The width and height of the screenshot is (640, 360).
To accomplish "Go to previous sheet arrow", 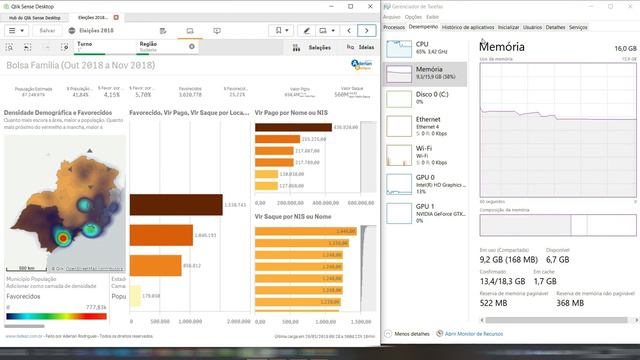I will tap(349, 31).
